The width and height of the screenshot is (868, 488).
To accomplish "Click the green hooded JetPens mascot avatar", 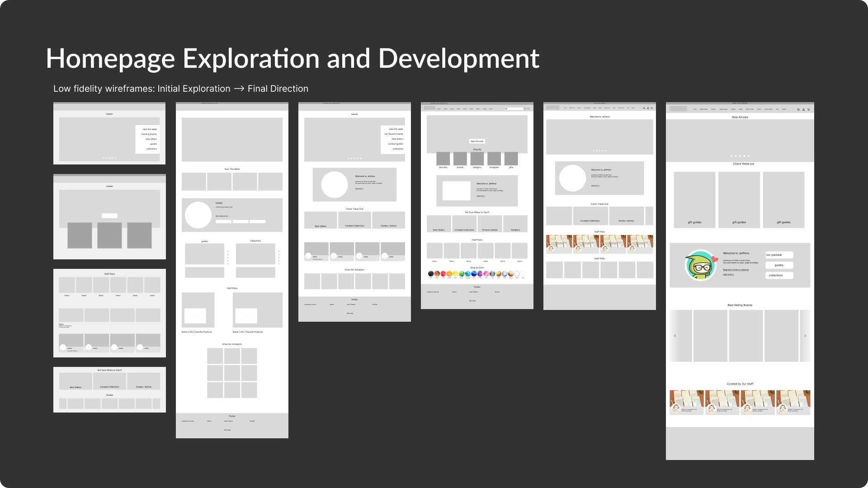I will point(700,266).
